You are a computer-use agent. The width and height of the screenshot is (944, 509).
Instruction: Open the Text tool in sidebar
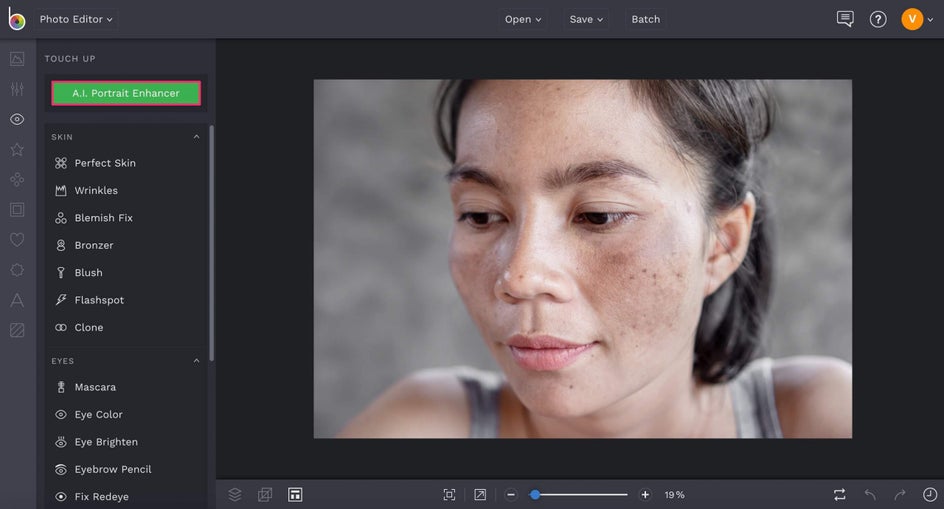point(17,300)
